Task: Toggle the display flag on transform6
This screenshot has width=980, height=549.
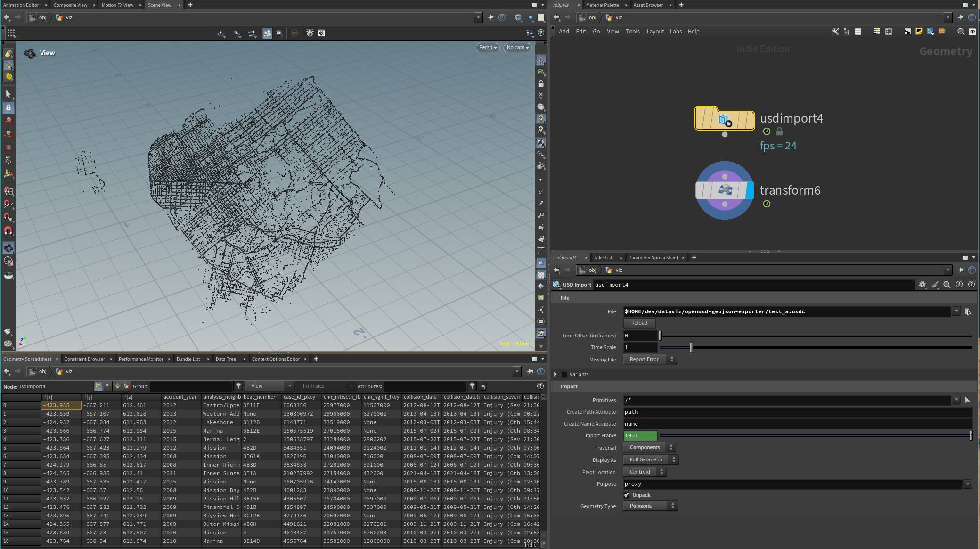Action: click(x=750, y=190)
